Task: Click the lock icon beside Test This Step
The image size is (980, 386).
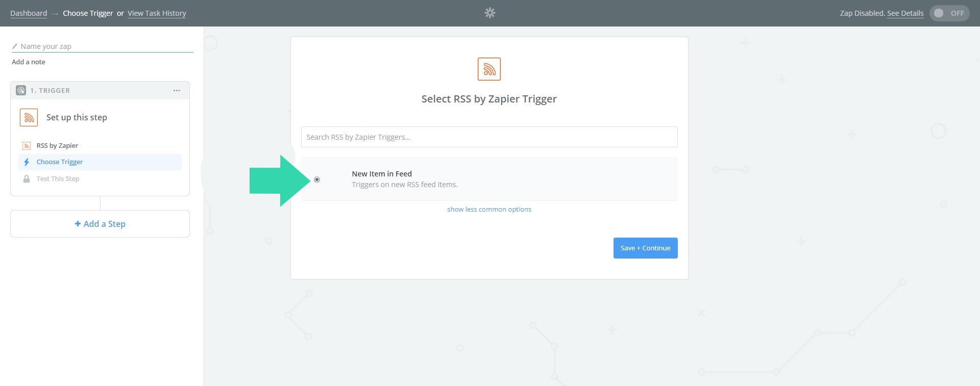Action: [27, 179]
